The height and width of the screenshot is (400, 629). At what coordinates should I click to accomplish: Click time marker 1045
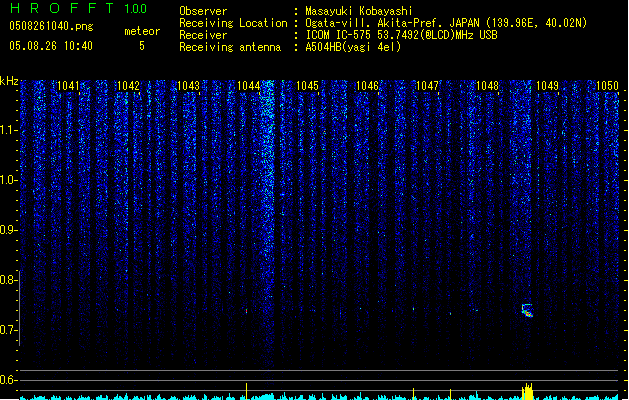[307, 85]
